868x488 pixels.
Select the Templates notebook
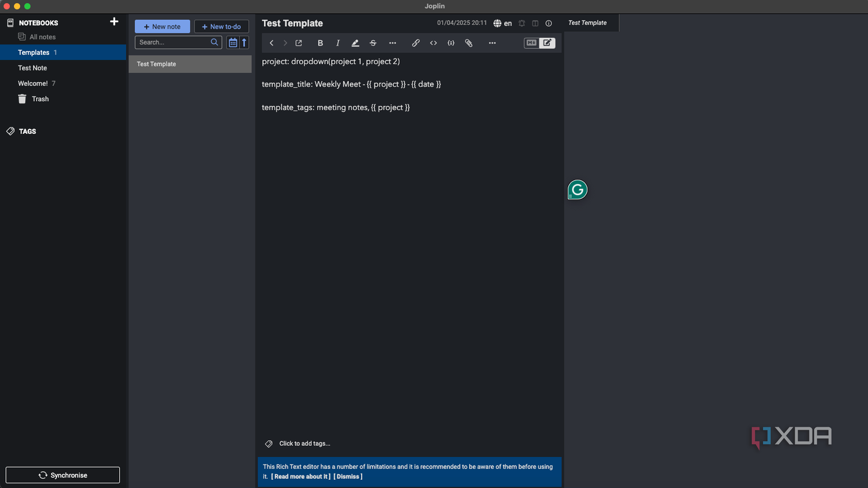[x=63, y=53]
